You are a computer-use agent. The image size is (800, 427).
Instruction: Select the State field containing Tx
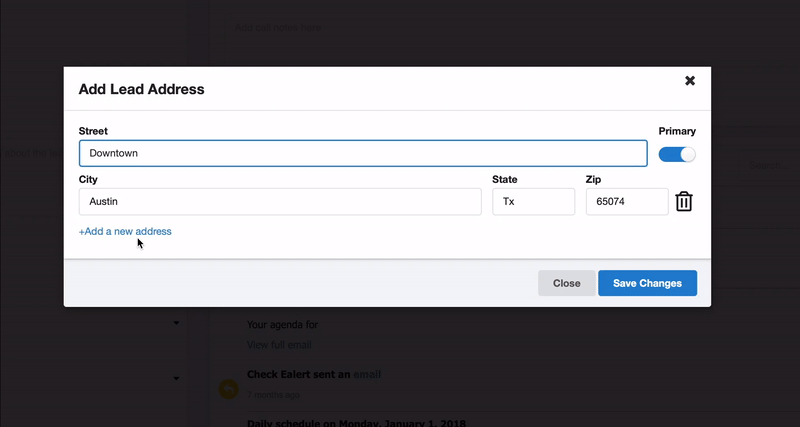[x=533, y=201]
